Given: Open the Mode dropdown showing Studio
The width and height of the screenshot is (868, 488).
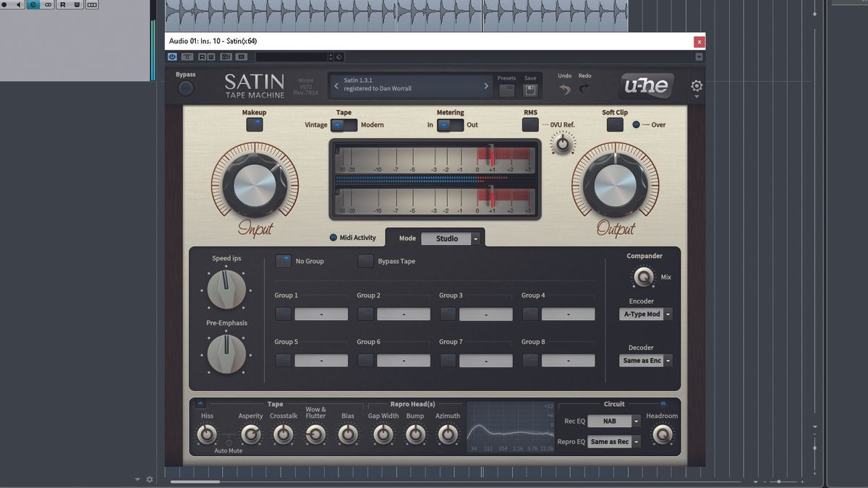Looking at the screenshot, I should (451, 238).
